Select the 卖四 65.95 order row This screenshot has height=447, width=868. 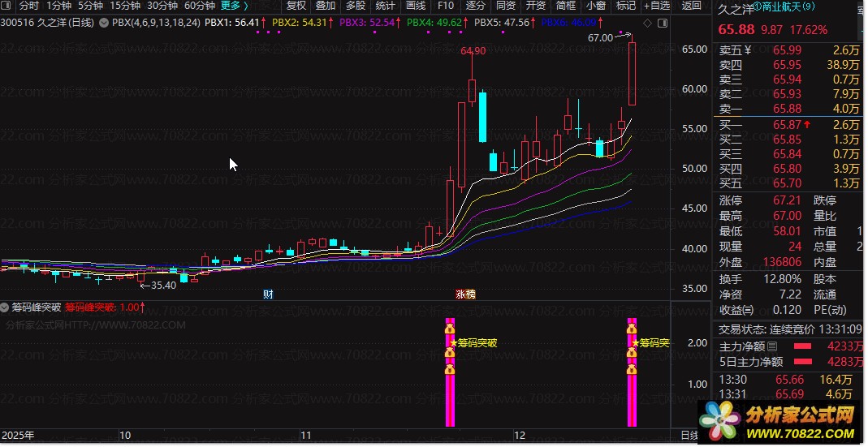point(789,65)
